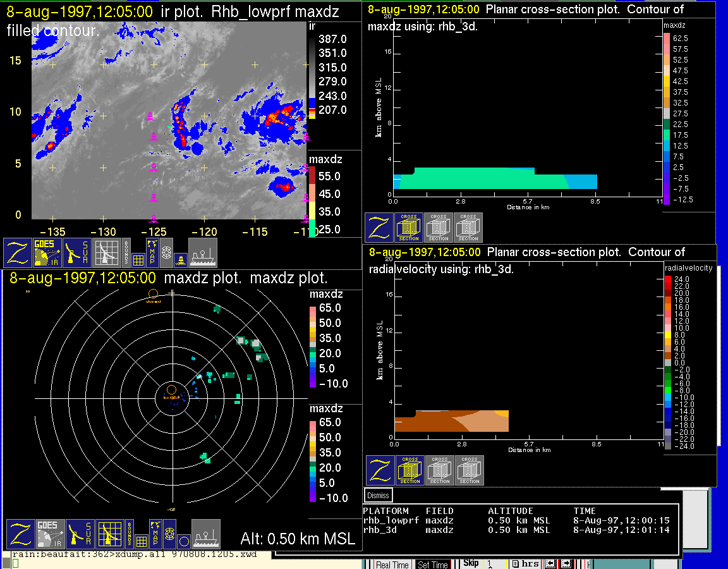This screenshot has height=569, width=728.
Task: Click the gray radar grid icon under IR plot
Action: click(106, 252)
